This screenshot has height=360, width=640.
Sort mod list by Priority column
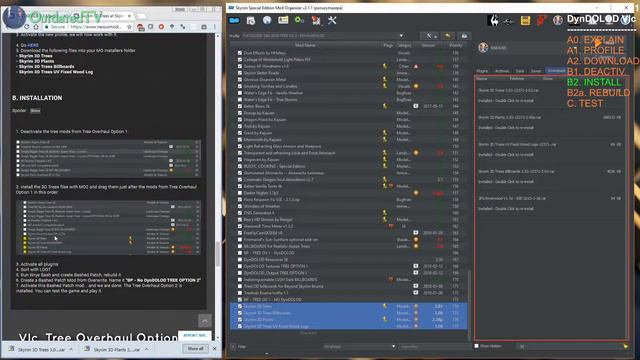455,45
